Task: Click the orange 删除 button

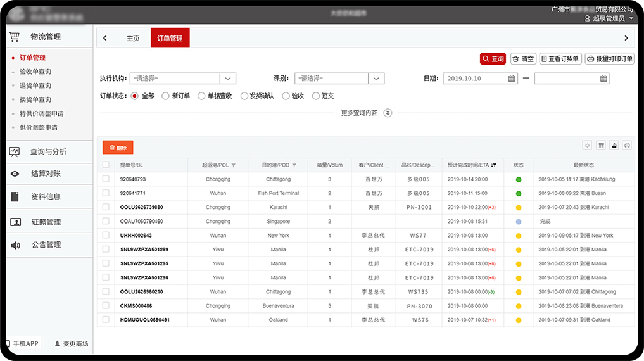Action: (118, 148)
